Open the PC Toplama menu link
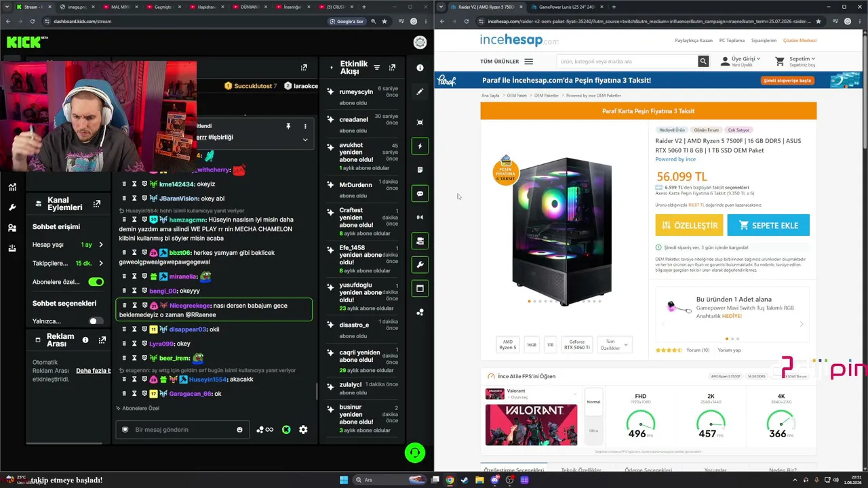 pyautogui.click(x=732, y=41)
